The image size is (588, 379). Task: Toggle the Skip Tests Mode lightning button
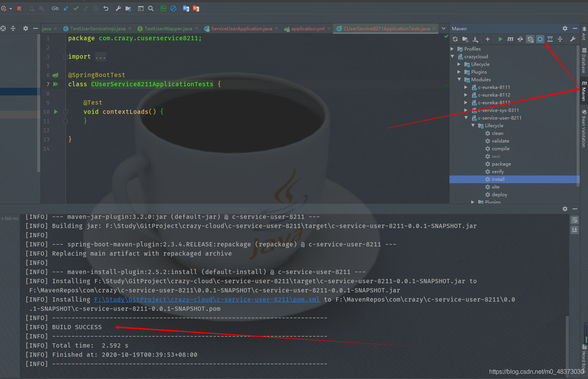pos(540,39)
